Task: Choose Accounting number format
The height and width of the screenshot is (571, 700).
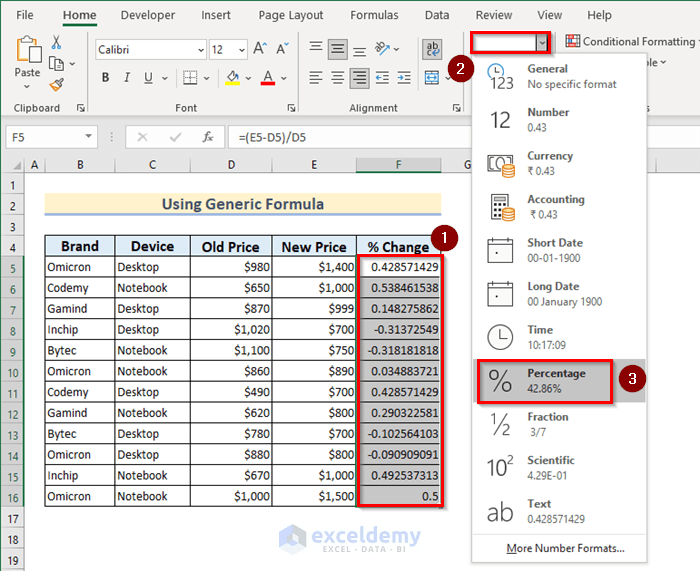Action: (x=559, y=207)
